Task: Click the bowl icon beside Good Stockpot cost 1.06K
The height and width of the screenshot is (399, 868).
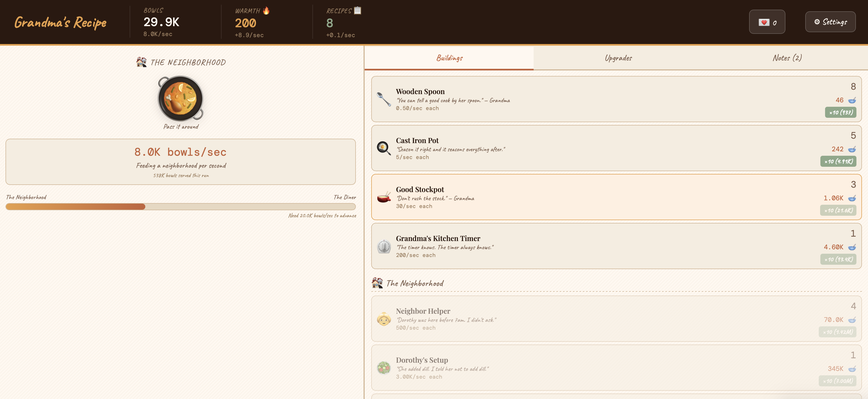Action: point(852,198)
